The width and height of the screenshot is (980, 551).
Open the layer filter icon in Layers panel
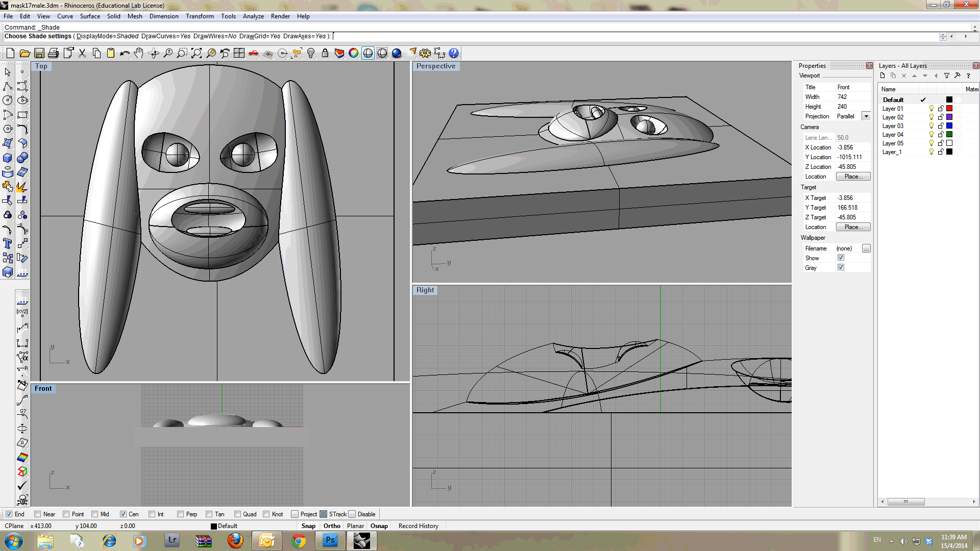947,76
